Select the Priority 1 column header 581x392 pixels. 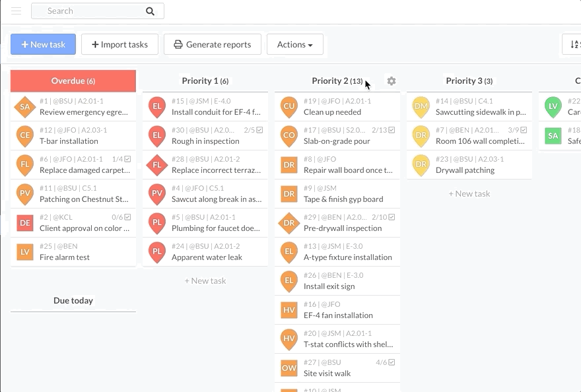205,81
